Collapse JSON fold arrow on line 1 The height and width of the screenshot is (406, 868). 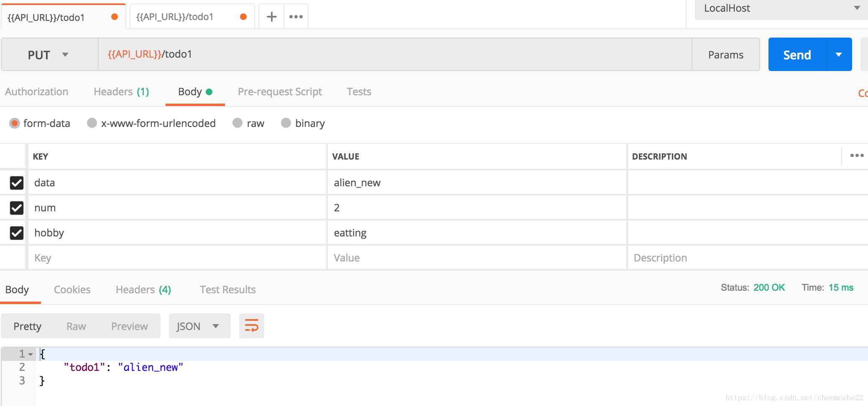31,355
